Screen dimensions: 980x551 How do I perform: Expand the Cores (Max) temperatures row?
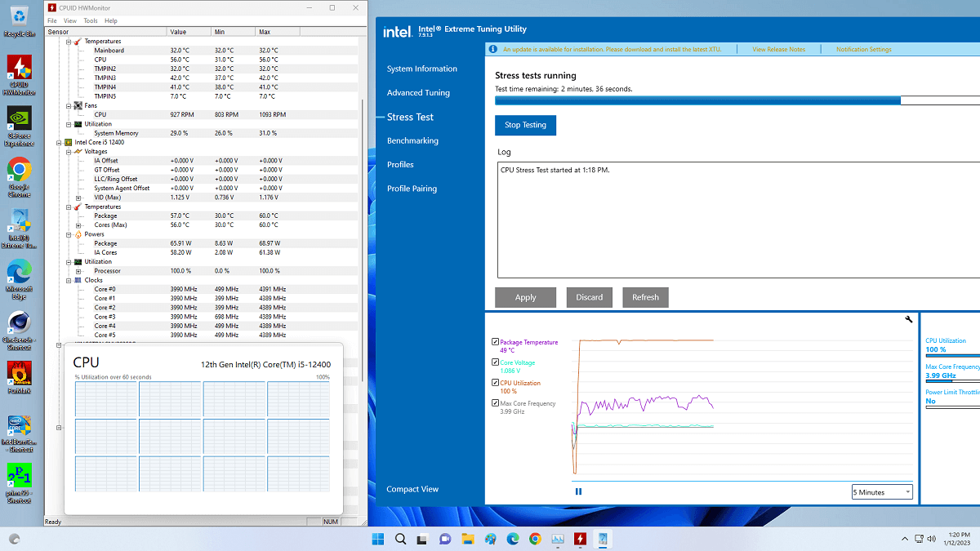(x=78, y=224)
